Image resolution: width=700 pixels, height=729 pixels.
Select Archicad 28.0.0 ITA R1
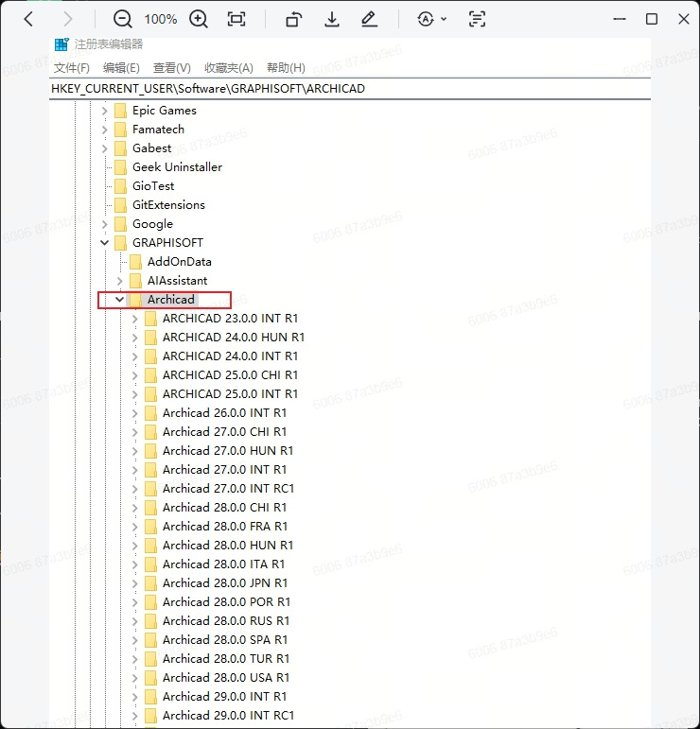coord(224,564)
